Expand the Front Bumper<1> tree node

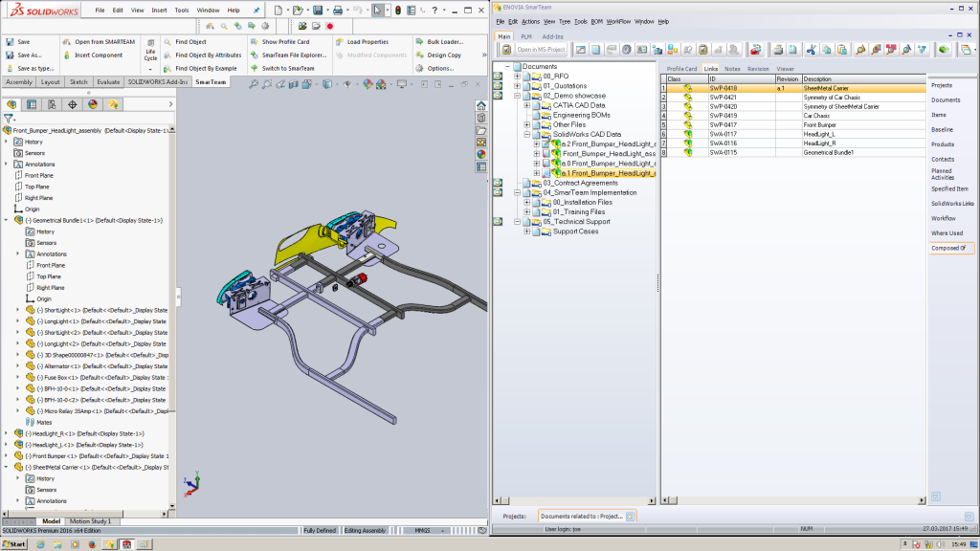(7, 455)
